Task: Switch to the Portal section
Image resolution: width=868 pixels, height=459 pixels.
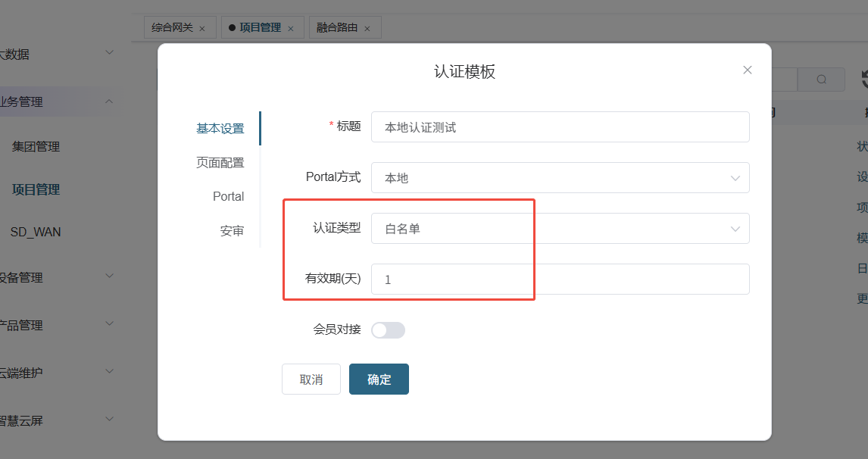Action: [228, 197]
